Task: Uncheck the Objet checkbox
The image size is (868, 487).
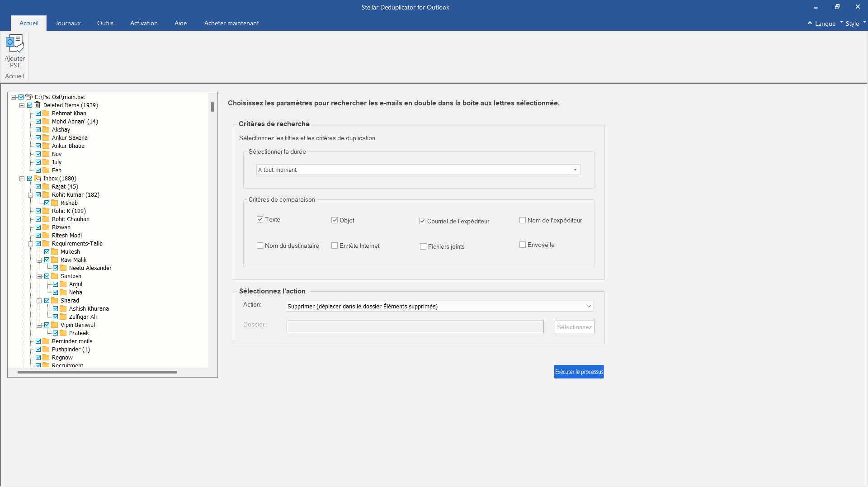Action: (335, 220)
